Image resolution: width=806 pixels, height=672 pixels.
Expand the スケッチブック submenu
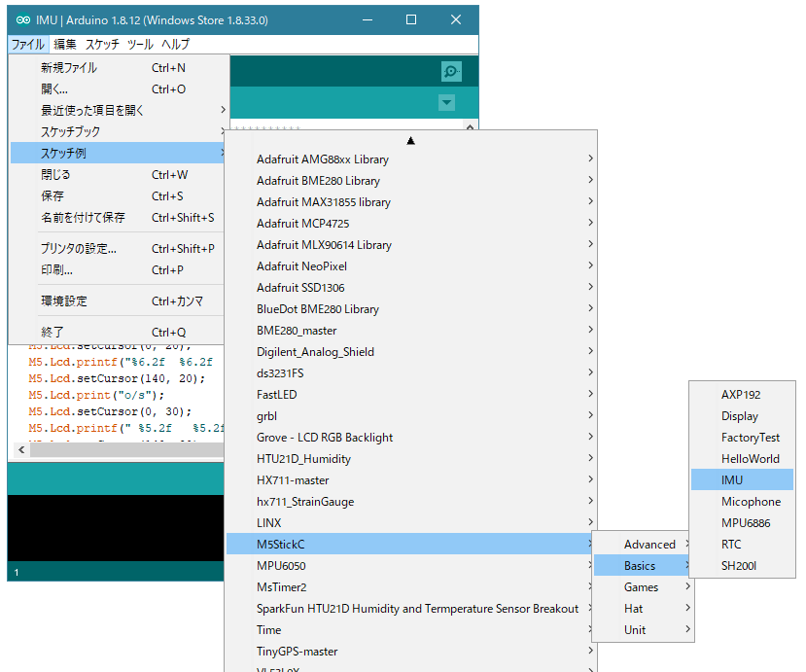tap(118, 131)
